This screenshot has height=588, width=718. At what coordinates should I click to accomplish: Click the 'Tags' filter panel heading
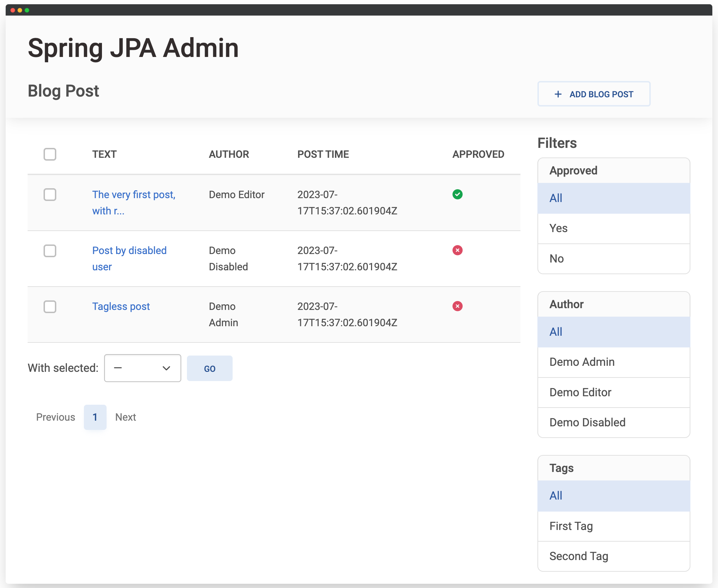click(x=562, y=468)
